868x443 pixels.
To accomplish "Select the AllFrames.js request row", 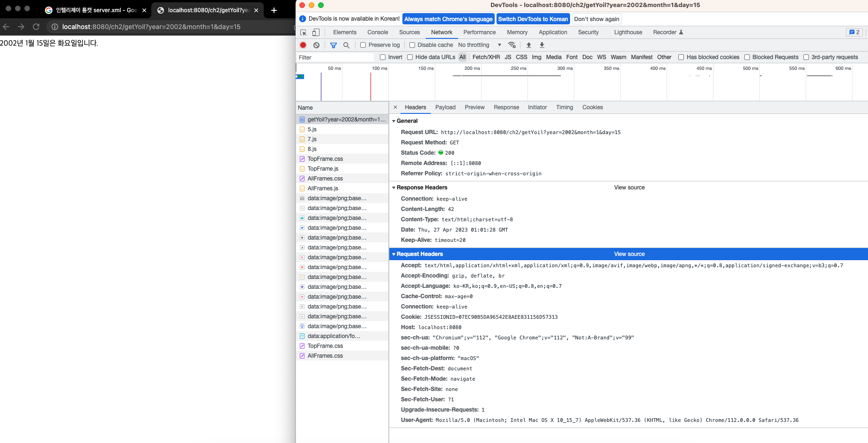I will (342, 188).
